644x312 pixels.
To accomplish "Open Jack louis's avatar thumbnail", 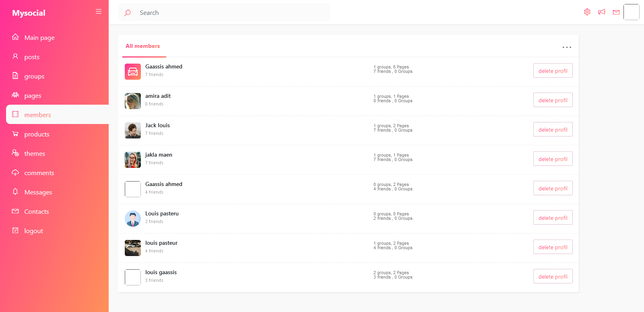I will pos(133,130).
